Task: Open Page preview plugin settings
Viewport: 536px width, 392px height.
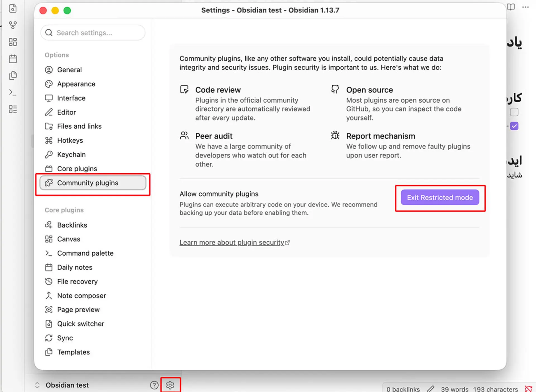Action: click(x=93, y=310)
